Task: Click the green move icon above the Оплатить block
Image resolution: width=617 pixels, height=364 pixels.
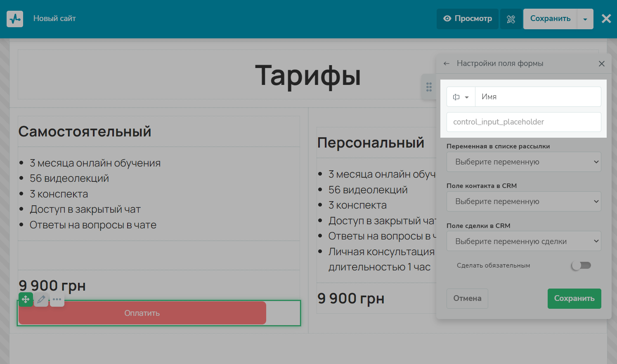Action: 26,299
